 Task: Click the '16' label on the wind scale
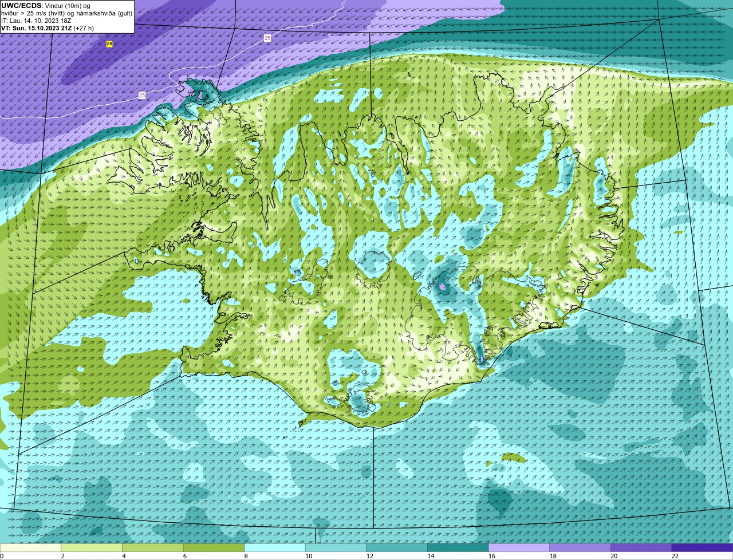tap(492, 556)
